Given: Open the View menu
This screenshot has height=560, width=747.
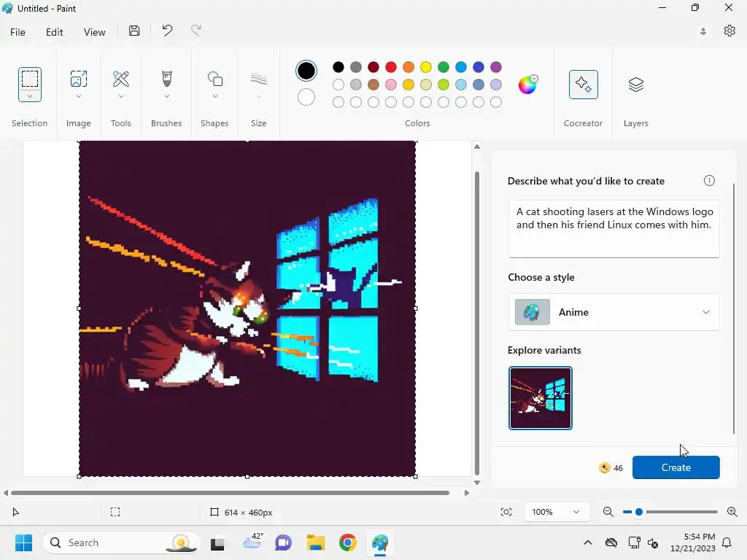Looking at the screenshot, I should tap(94, 32).
